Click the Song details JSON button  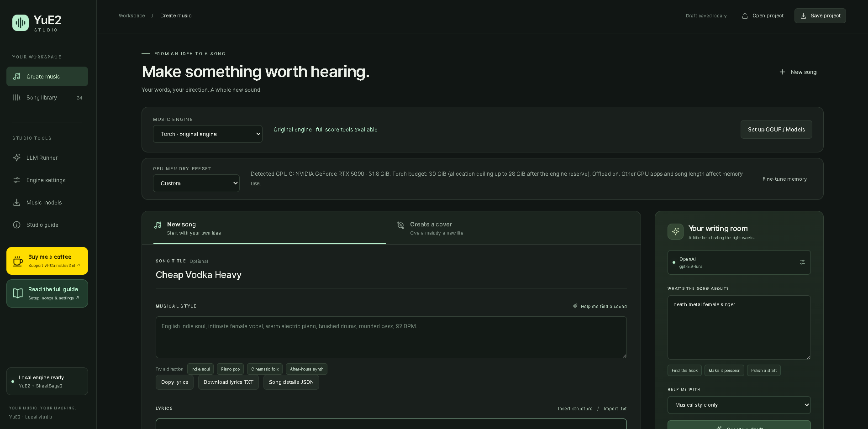click(291, 382)
